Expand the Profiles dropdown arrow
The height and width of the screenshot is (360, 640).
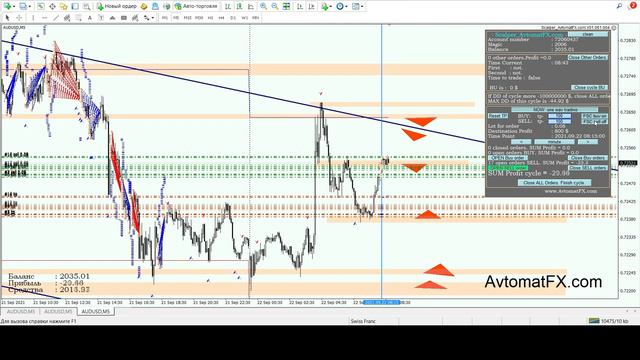point(30,6)
